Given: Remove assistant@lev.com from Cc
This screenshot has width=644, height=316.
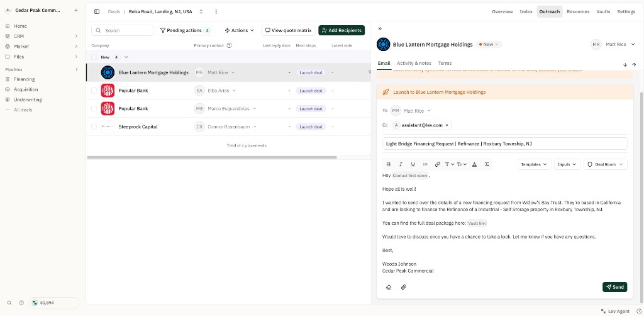Looking at the screenshot, I should pyautogui.click(x=447, y=125).
